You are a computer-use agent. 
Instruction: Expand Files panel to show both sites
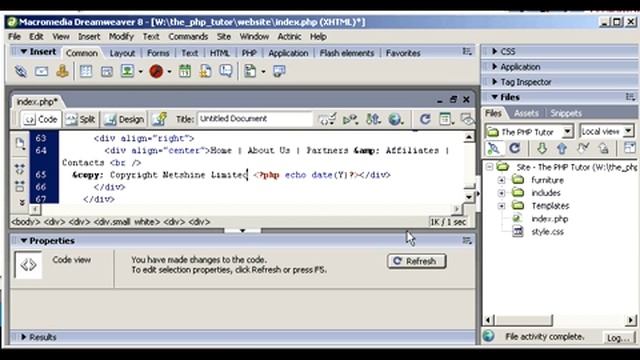[630, 148]
